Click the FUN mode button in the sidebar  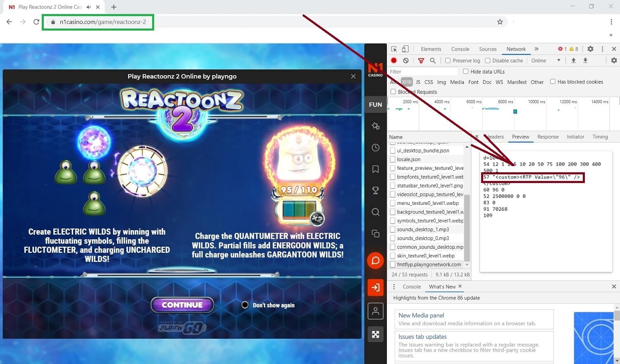point(375,105)
